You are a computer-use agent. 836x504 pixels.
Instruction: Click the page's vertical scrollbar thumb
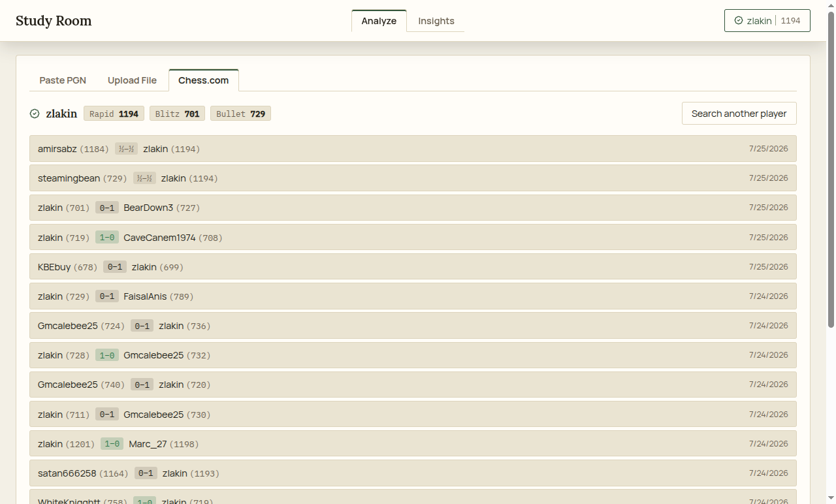[x=831, y=168]
